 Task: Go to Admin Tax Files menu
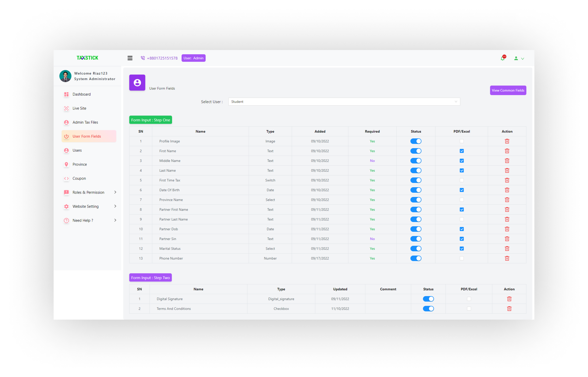click(x=85, y=122)
